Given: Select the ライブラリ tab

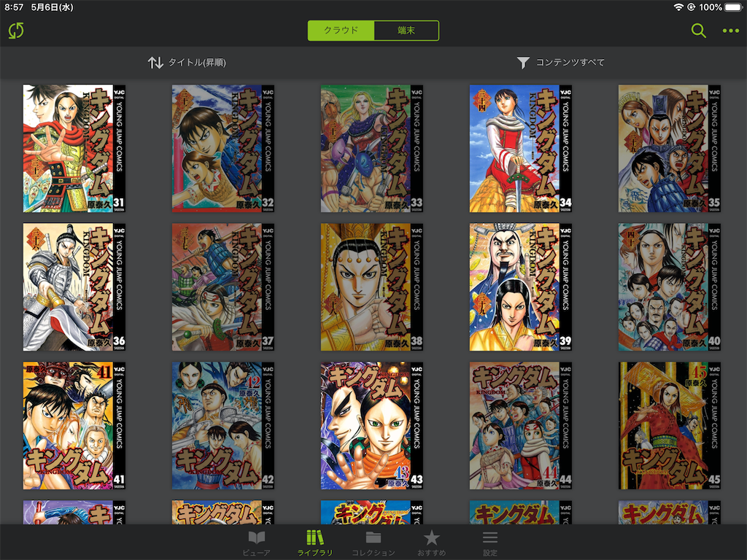Looking at the screenshot, I should [314, 543].
